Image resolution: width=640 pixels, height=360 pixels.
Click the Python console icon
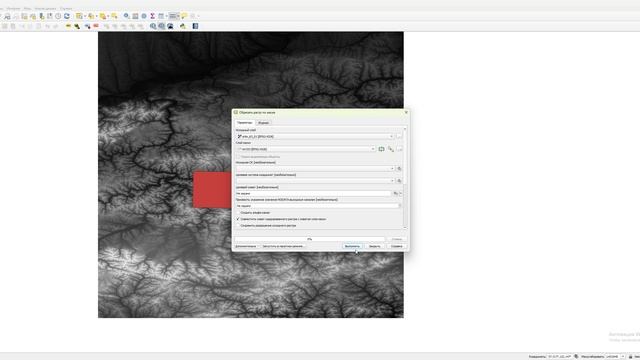[182, 26]
